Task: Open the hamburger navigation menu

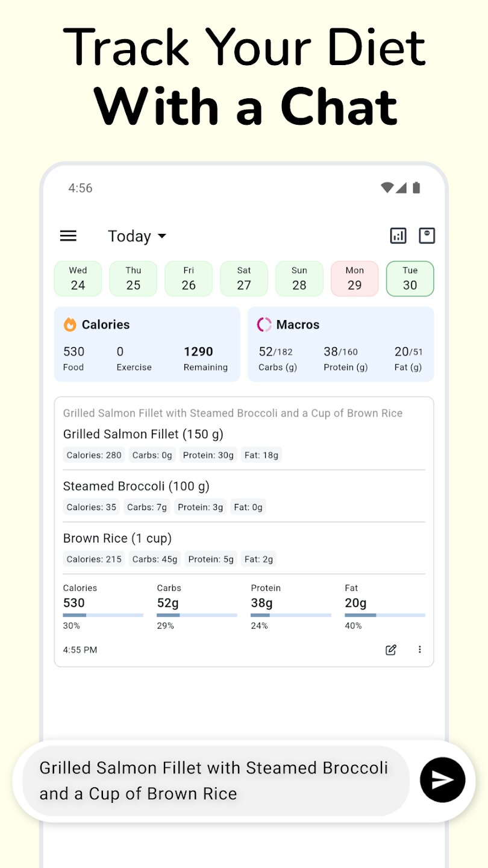Action: [68, 236]
